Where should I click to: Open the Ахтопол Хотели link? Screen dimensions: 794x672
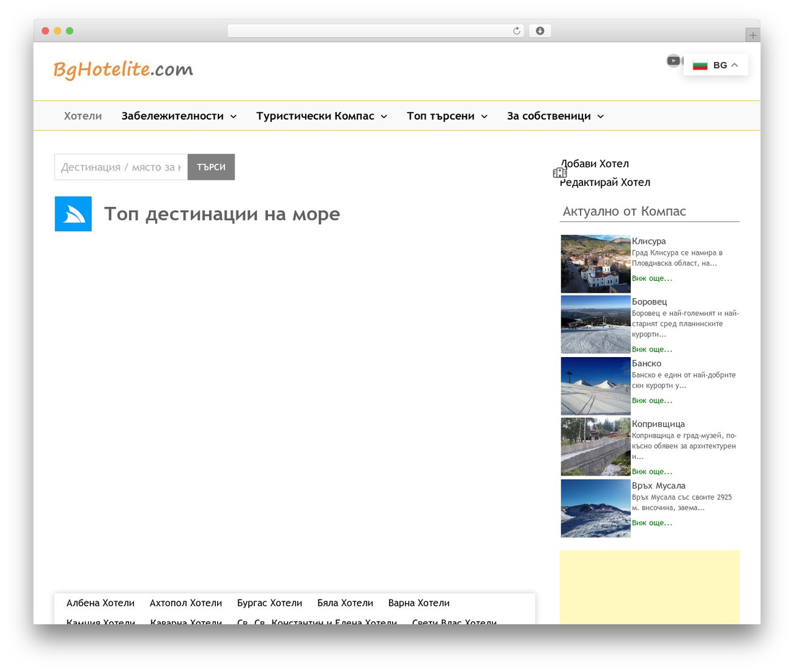point(185,603)
